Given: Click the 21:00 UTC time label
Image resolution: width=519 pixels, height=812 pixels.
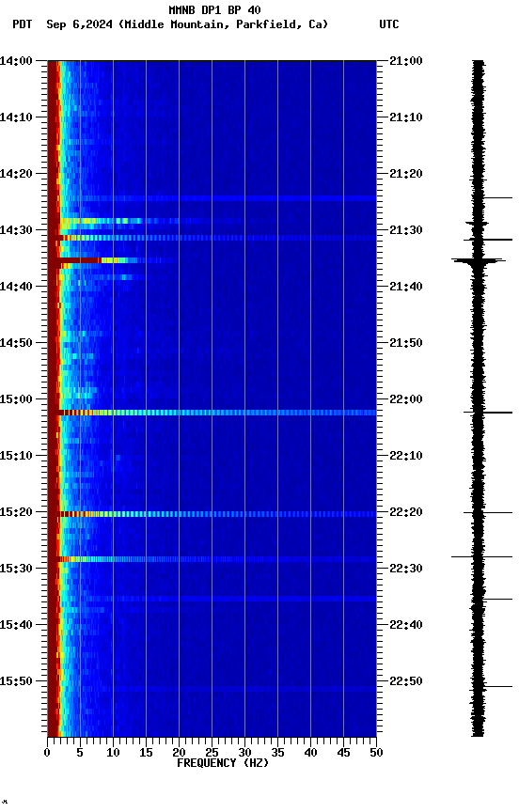Looking at the screenshot, I should coord(406,61).
